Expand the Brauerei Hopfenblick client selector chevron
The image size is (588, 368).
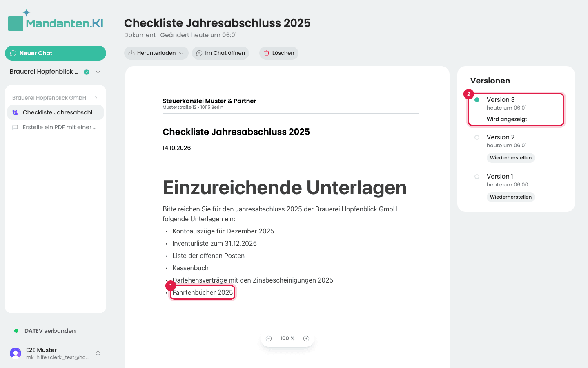coord(98,72)
